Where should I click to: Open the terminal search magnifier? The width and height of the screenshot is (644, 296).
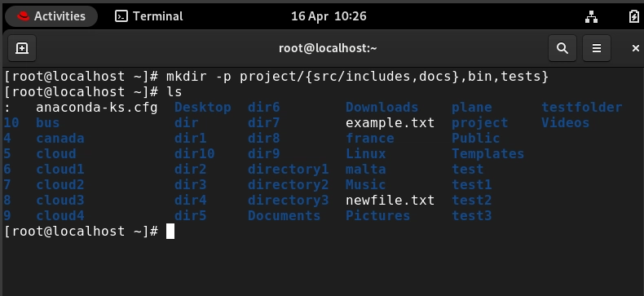[562, 48]
